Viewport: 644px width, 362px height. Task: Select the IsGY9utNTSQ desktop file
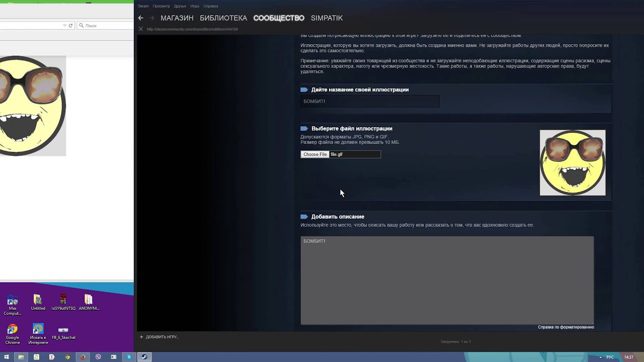[x=63, y=303]
